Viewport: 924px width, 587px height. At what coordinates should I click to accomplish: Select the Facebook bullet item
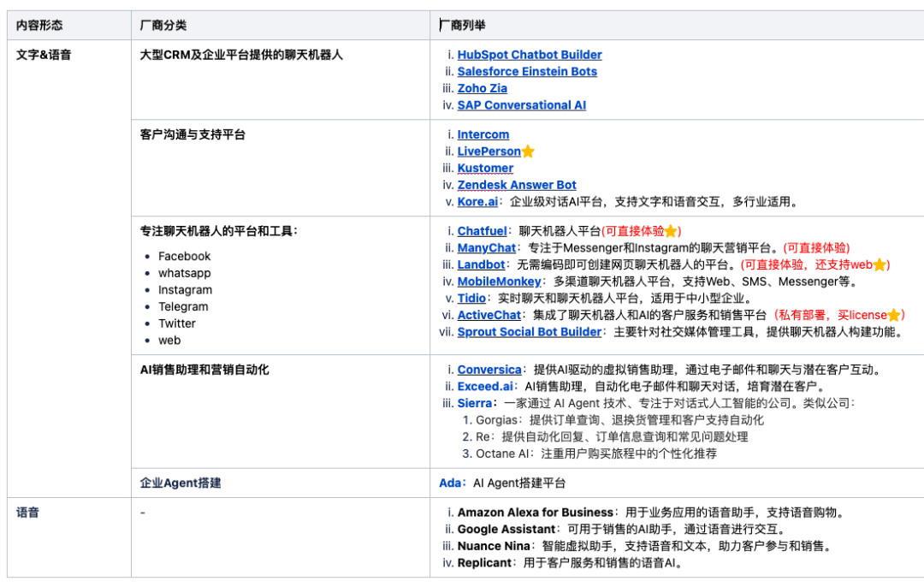pos(184,257)
